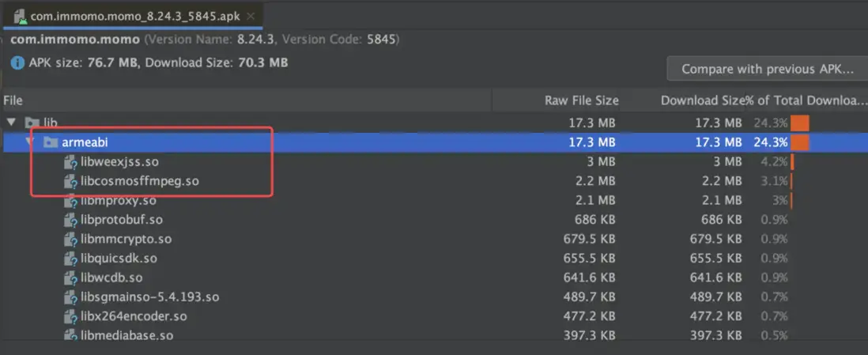Image resolution: width=868 pixels, height=355 pixels.
Task: Click the lib folder icon
Action: click(32, 123)
